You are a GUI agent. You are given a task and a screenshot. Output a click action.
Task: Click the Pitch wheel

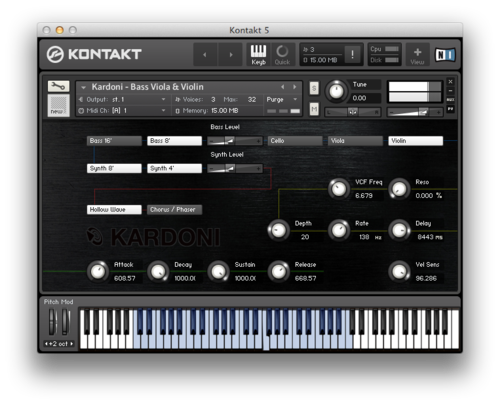pos(53,322)
